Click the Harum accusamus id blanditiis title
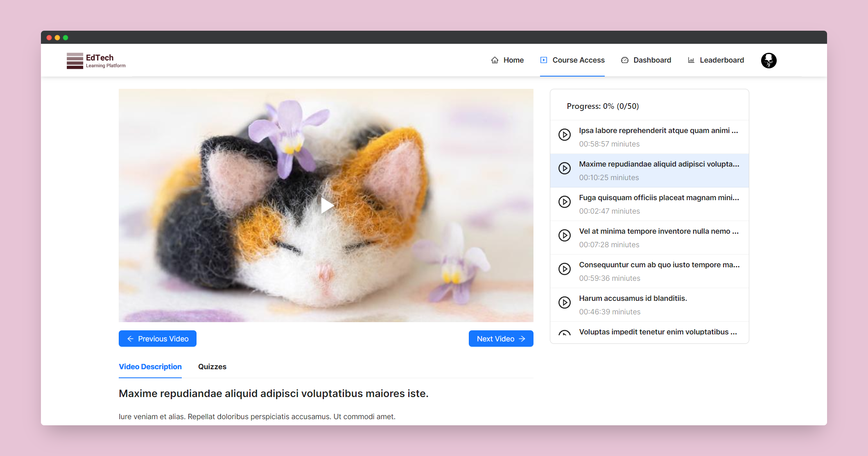 [x=633, y=298]
